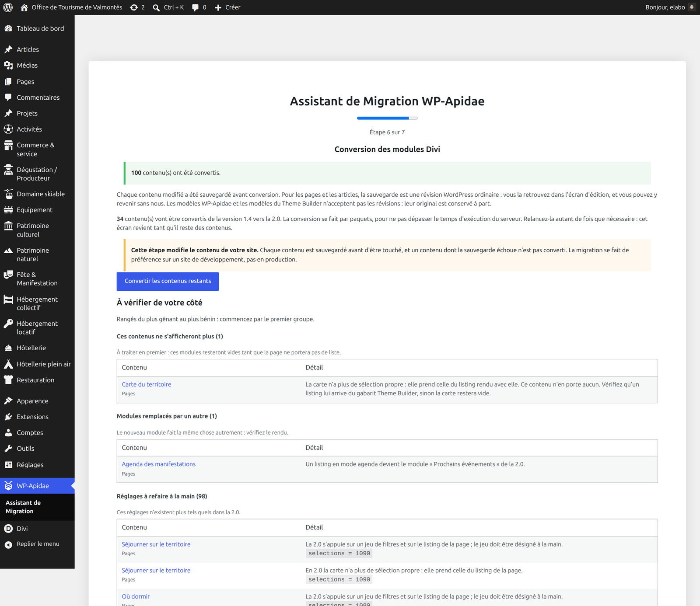The image size is (700, 606).
Task: Click the Médias icon in sidebar
Action: [x=8, y=65]
